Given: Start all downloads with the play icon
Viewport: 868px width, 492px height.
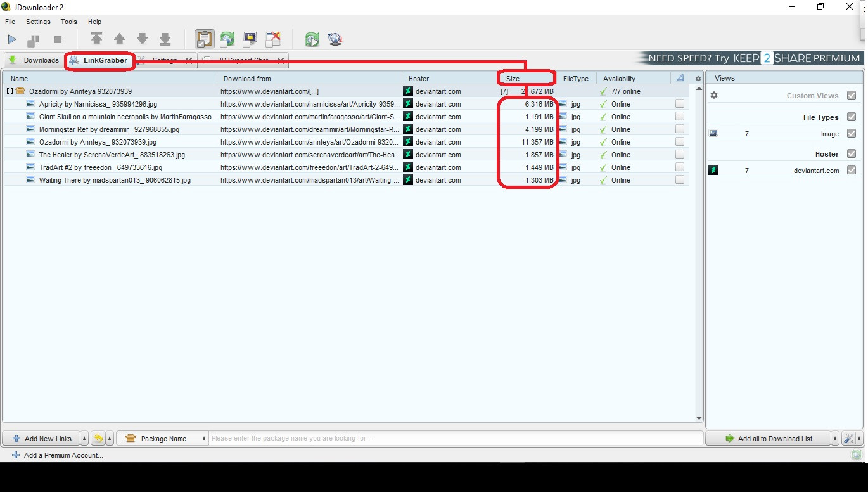Looking at the screenshot, I should coord(12,39).
